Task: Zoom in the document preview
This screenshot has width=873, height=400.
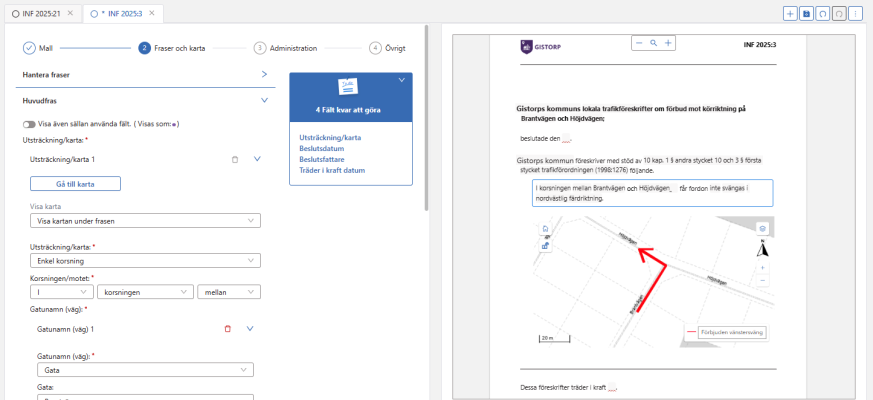Action: coord(669,43)
